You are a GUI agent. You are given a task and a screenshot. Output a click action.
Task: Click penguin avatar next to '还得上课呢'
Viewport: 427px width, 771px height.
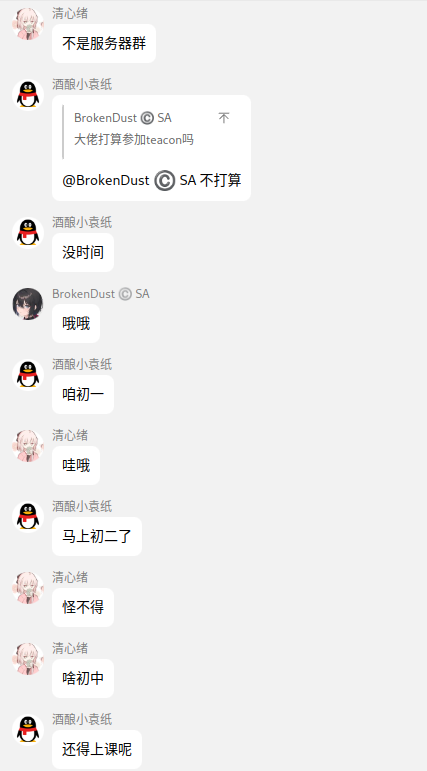(28, 730)
